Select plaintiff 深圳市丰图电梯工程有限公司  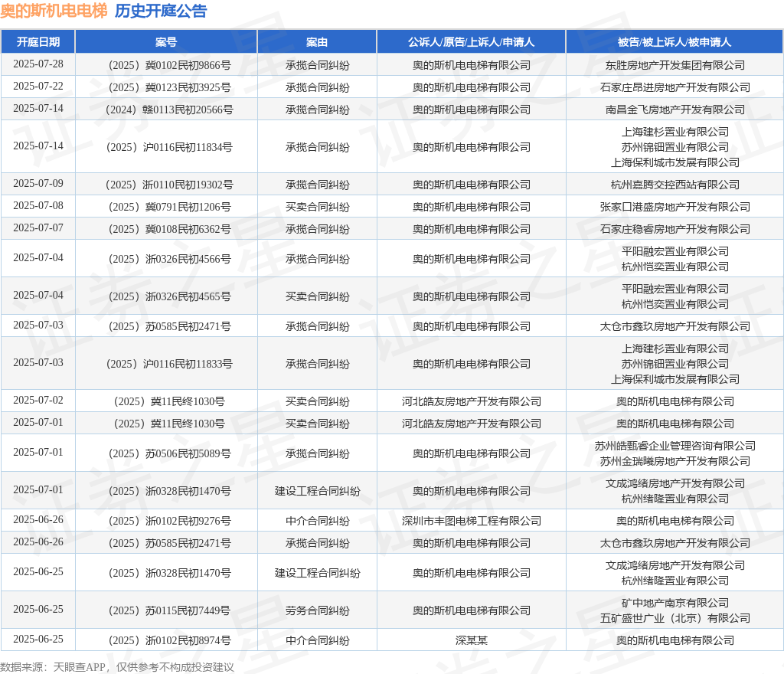click(472, 521)
